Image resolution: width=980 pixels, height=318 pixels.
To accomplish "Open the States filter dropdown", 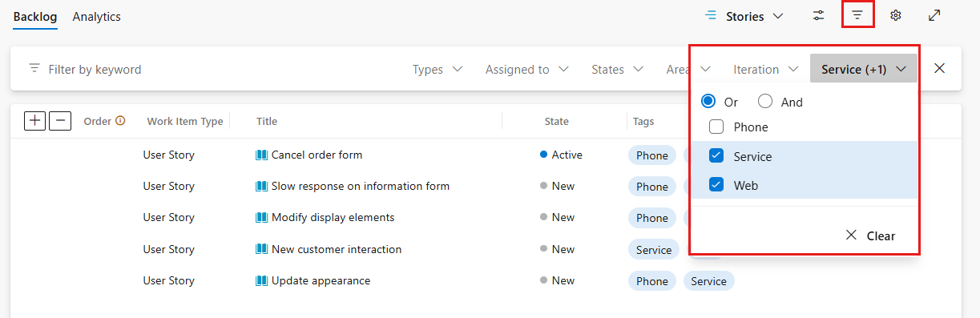I will 617,70.
